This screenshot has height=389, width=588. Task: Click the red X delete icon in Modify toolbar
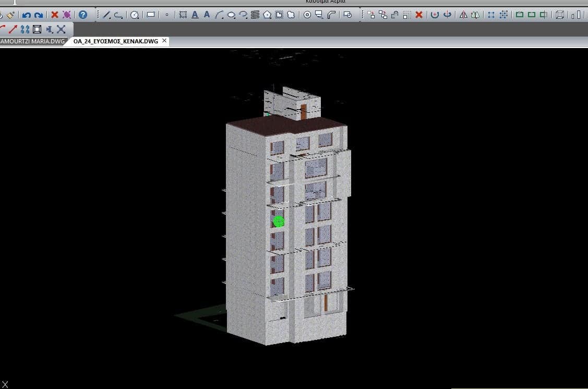tap(418, 15)
